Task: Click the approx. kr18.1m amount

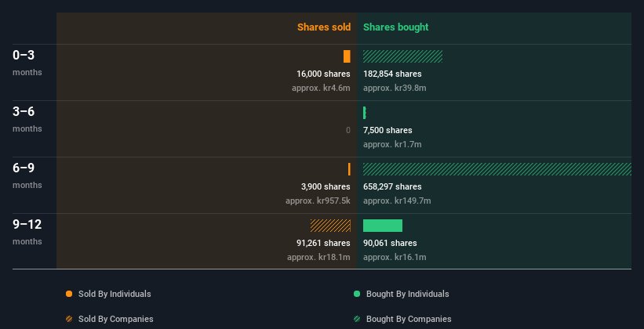Action: pos(318,257)
